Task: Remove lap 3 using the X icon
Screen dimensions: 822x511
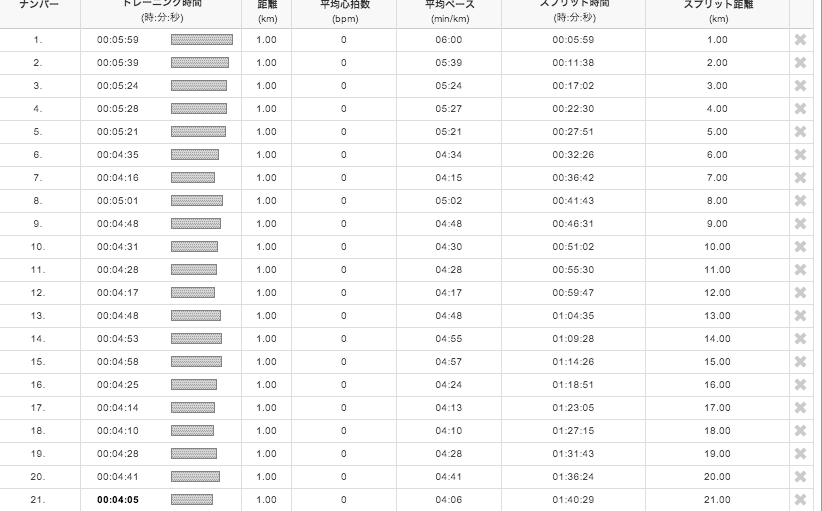Action: click(x=800, y=86)
